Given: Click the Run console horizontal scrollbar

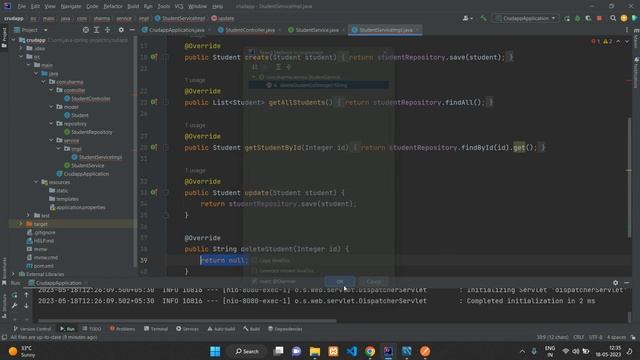Looking at the screenshot, I should (x=187, y=321).
